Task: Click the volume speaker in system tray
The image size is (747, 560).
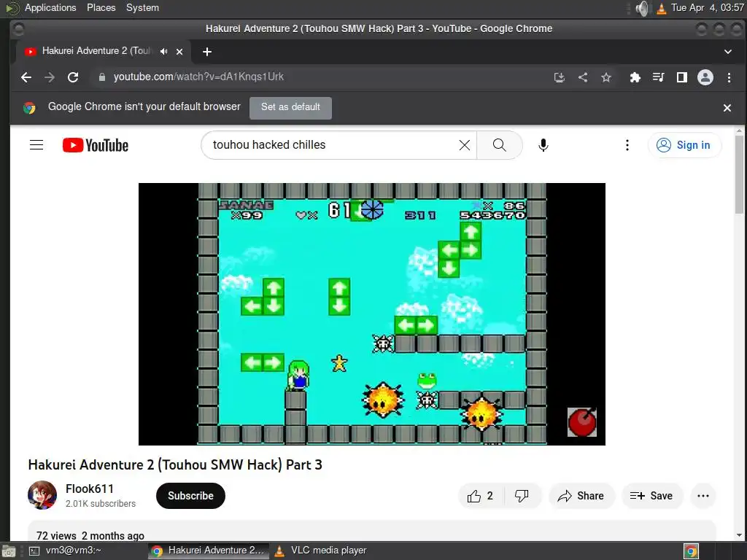Action: [642, 8]
